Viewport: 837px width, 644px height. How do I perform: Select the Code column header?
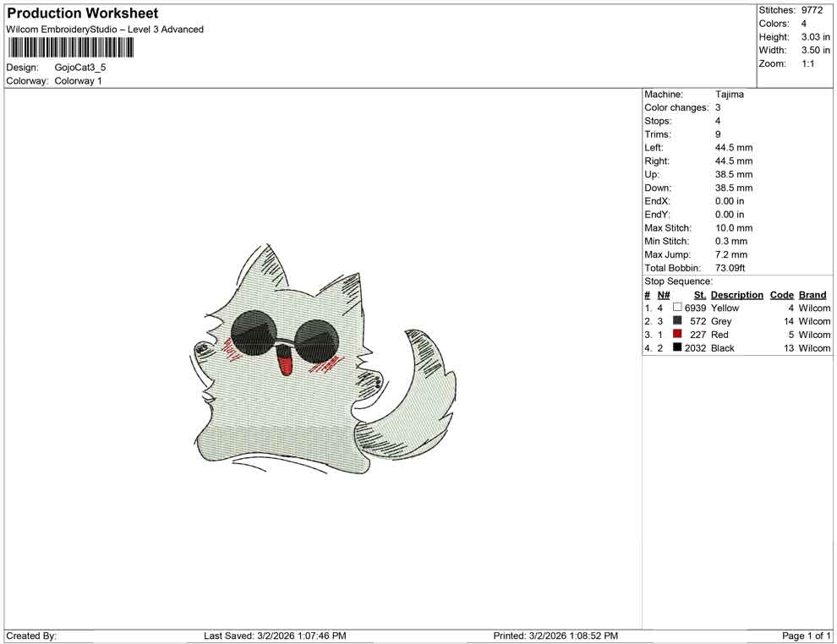(781, 294)
